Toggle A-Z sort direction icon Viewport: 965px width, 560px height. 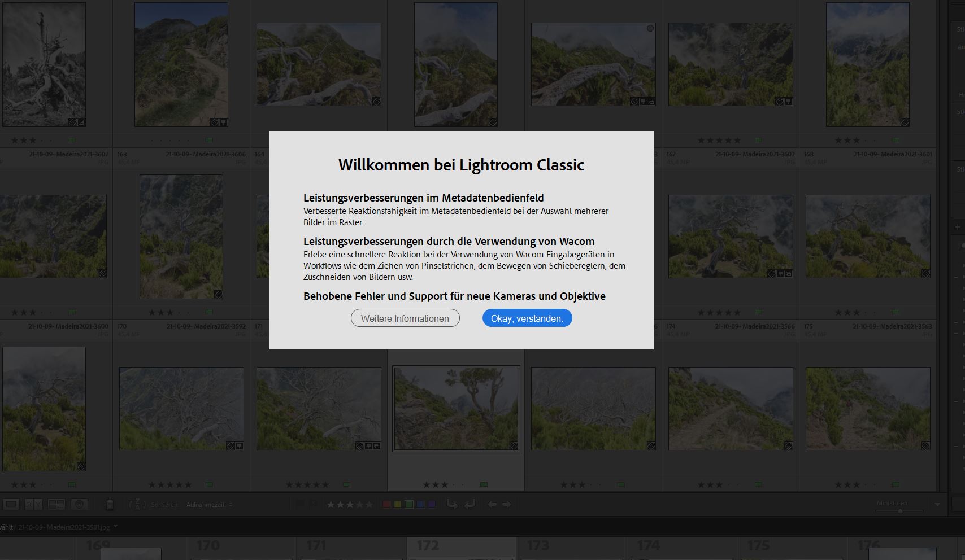pos(137,504)
